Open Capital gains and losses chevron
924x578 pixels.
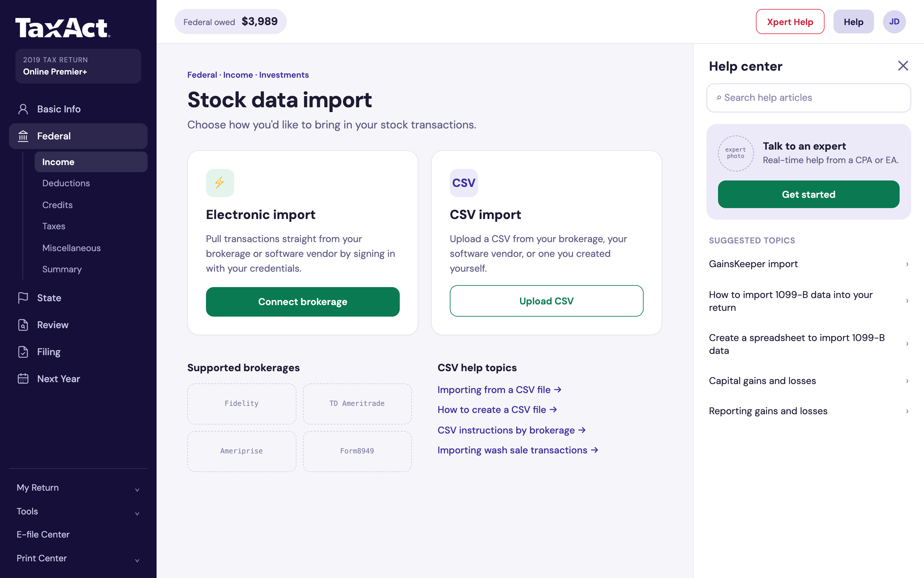click(907, 381)
